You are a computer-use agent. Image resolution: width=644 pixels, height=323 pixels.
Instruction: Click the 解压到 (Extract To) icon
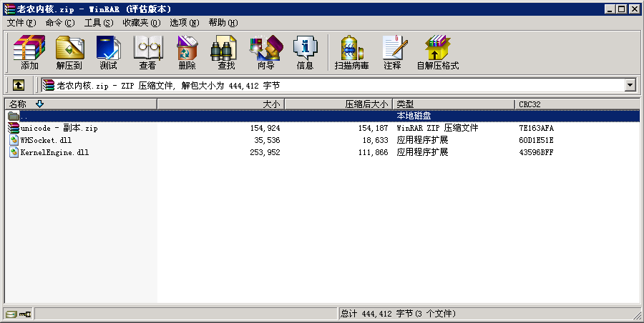[x=69, y=52]
